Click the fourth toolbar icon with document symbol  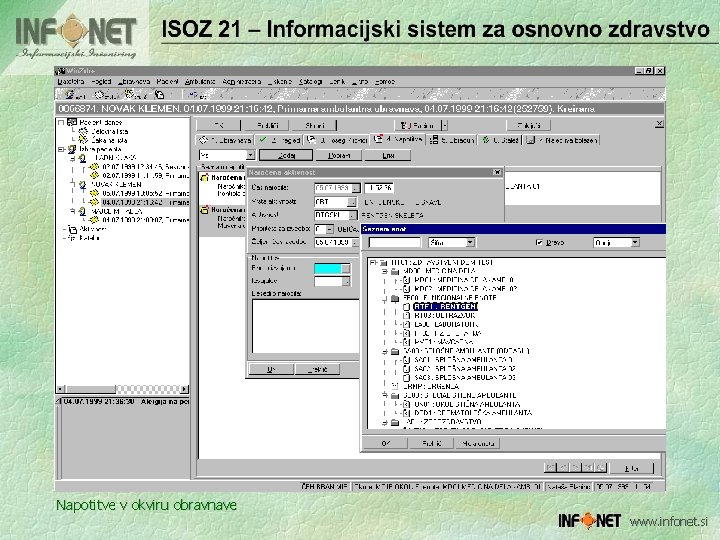tap(159, 95)
